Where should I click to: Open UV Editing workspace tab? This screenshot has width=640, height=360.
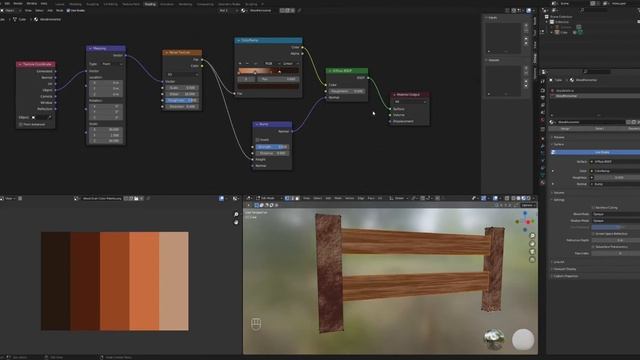(x=110, y=4)
